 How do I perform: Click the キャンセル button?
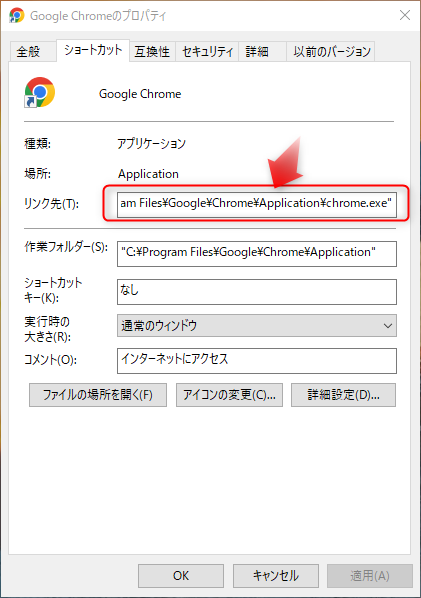276,575
